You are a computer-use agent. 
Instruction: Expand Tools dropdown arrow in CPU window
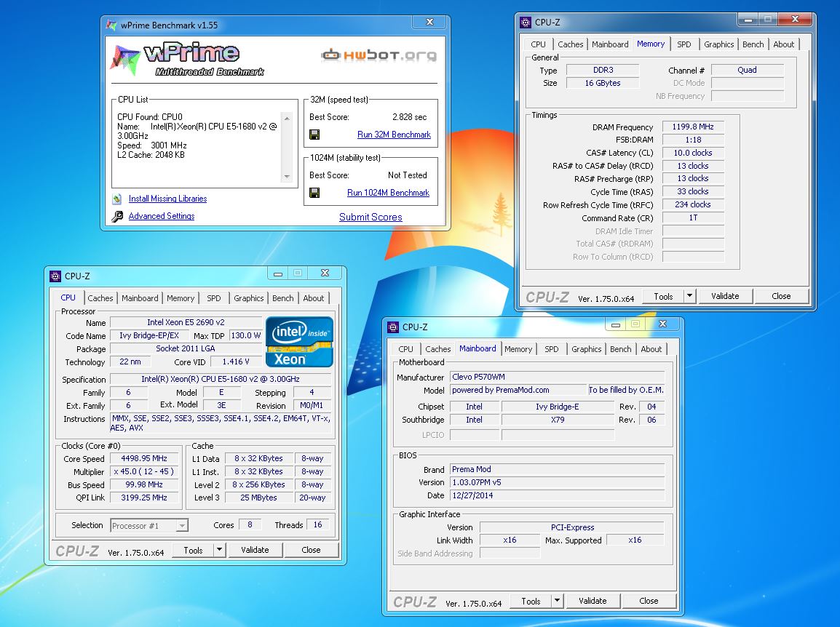coord(219,550)
